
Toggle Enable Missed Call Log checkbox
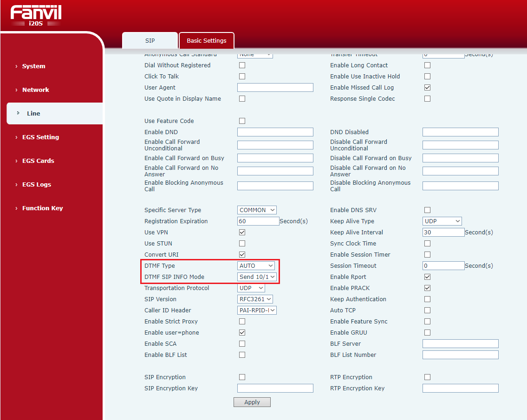(x=427, y=88)
